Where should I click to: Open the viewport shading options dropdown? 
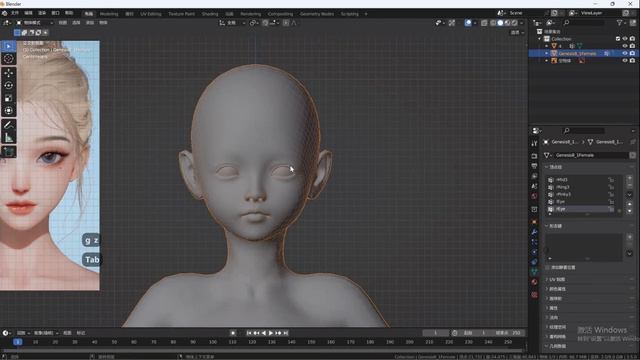pos(522,23)
